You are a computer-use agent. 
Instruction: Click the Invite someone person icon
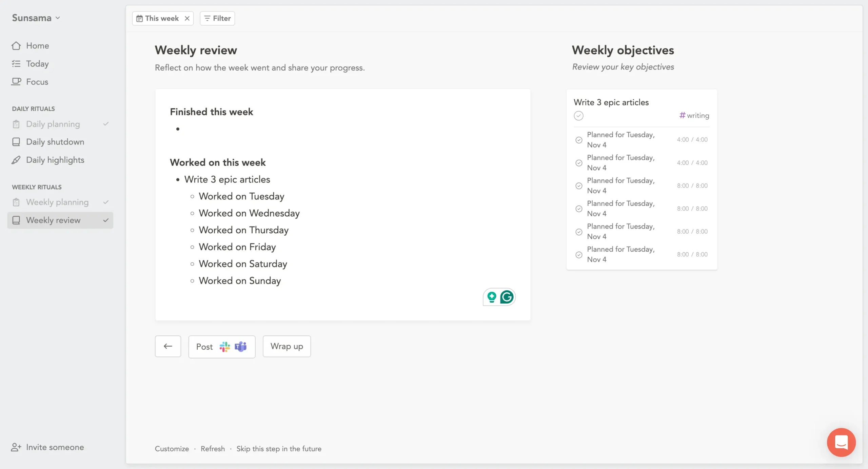(x=16, y=447)
